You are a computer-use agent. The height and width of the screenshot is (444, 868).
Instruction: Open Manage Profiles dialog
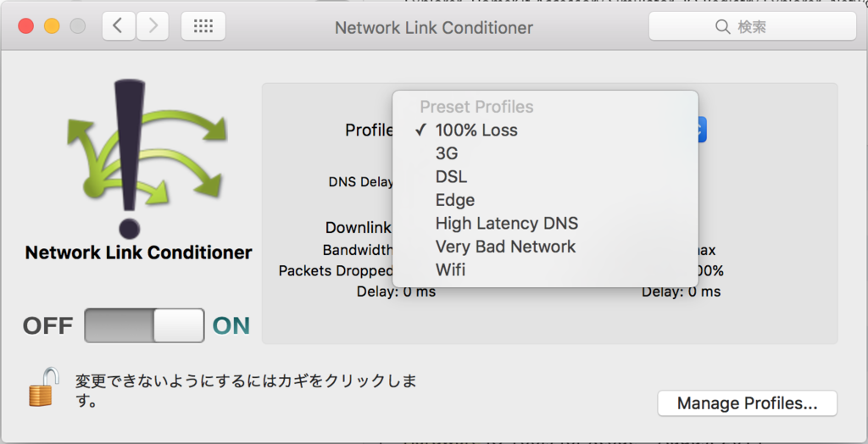click(x=748, y=403)
